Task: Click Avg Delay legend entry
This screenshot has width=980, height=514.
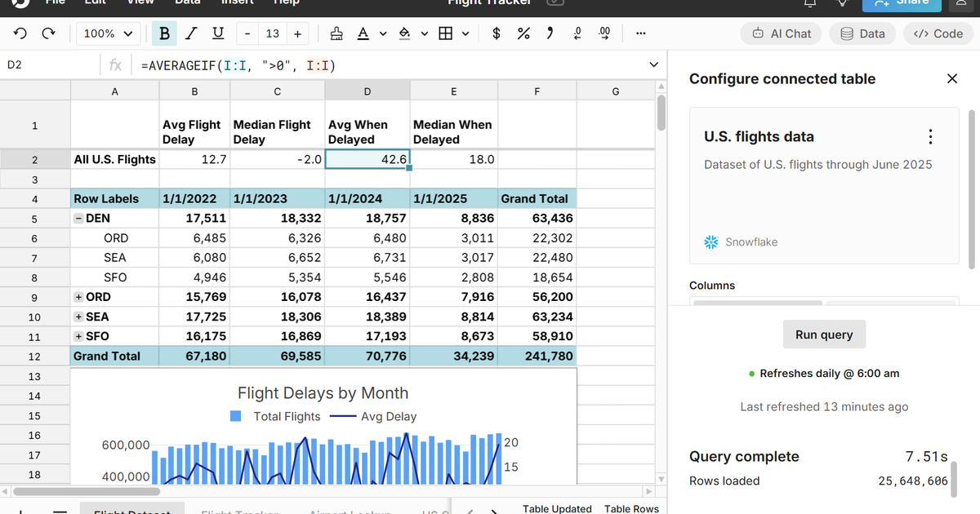Action: pyautogui.click(x=373, y=416)
